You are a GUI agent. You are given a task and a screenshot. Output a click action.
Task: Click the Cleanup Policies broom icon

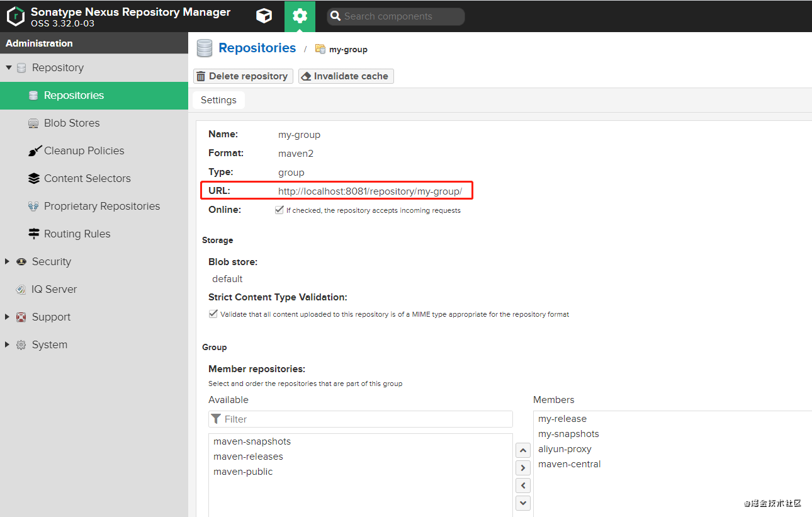pos(34,151)
